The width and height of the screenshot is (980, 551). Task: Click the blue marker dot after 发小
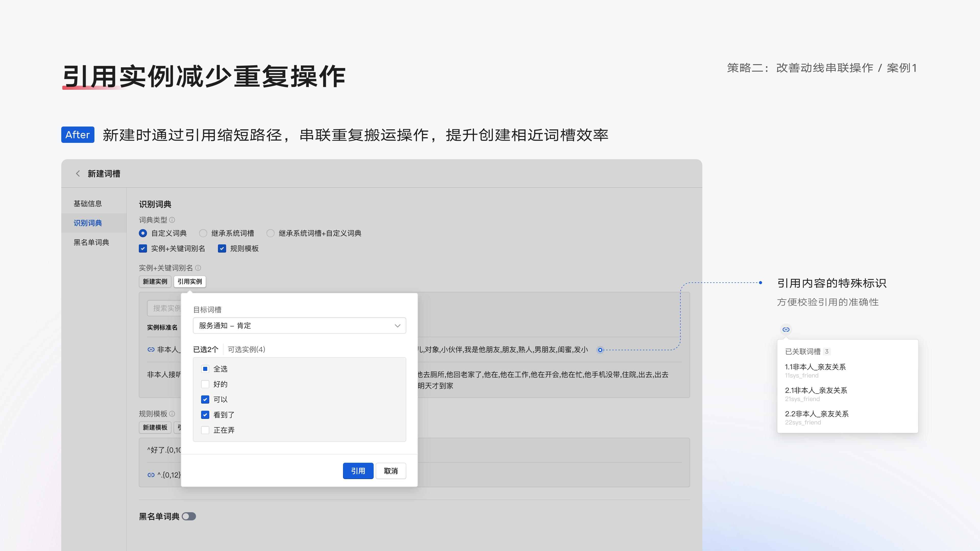(600, 350)
